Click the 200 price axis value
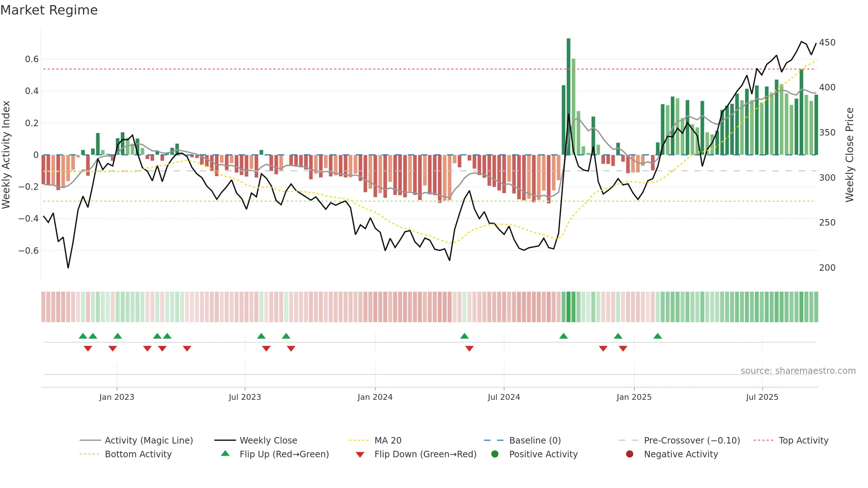Screen dimensions: 868x488 827,267
